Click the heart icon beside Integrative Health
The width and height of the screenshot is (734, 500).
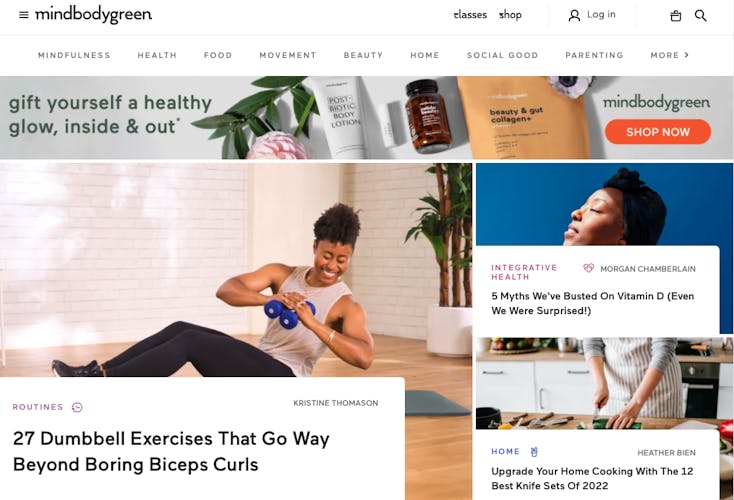point(588,268)
